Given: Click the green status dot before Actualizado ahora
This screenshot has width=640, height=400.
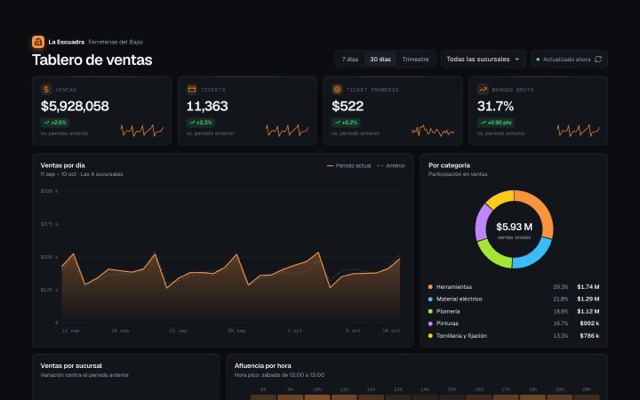Looking at the screenshot, I should (538, 59).
